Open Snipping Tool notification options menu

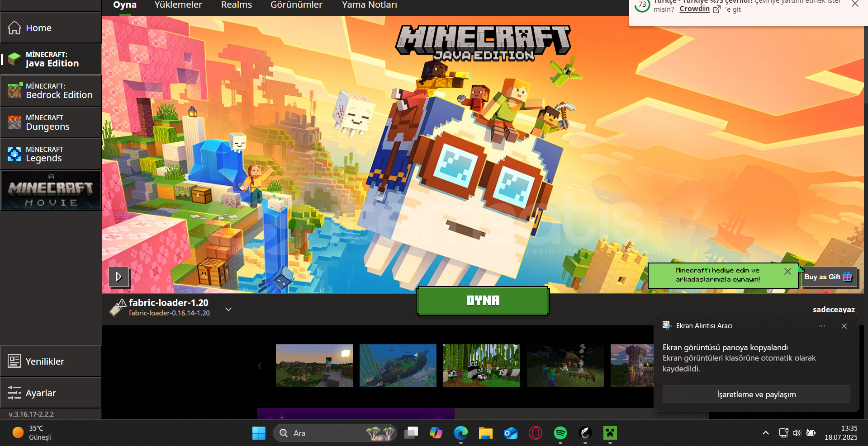pos(821,326)
